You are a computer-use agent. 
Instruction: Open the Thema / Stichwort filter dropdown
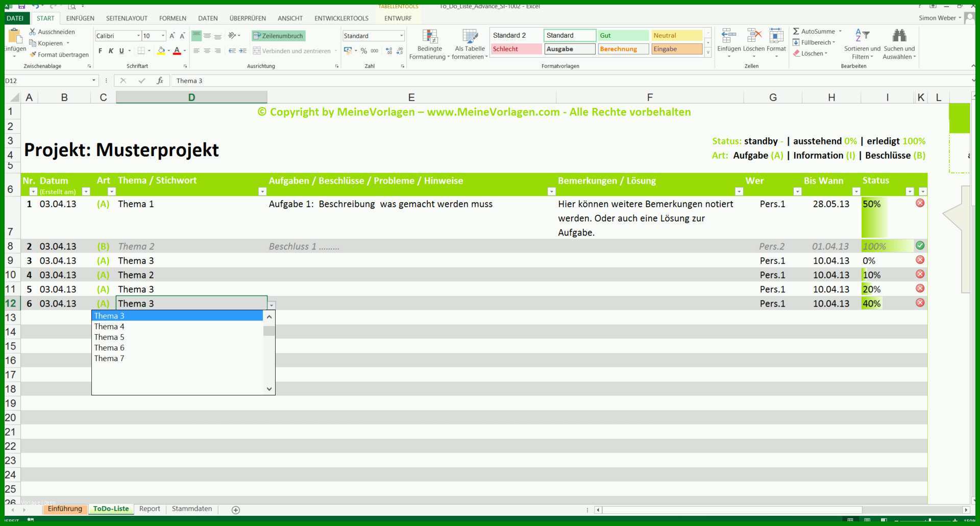click(262, 191)
